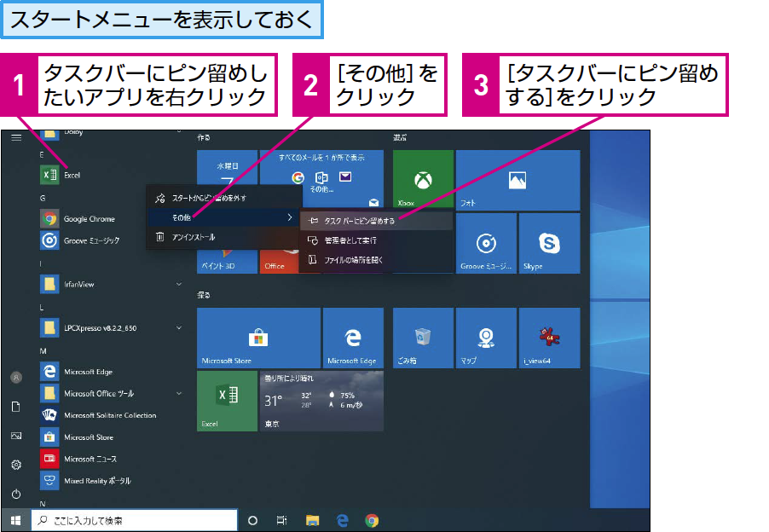Image resolution: width=769 pixels, height=532 pixels.
Task: Open the Xbox tile
Action: [x=423, y=179]
